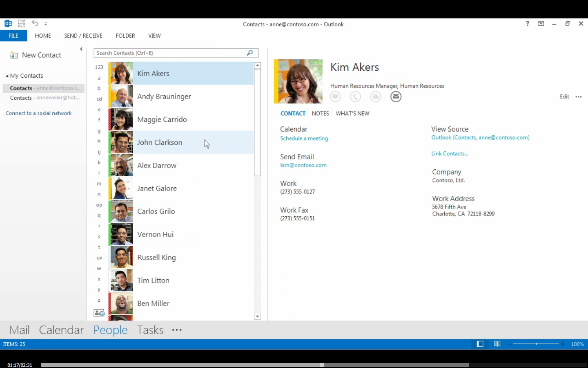
Task: Select Contacts folder for anne@contoso.com
Action: point(44,88)
